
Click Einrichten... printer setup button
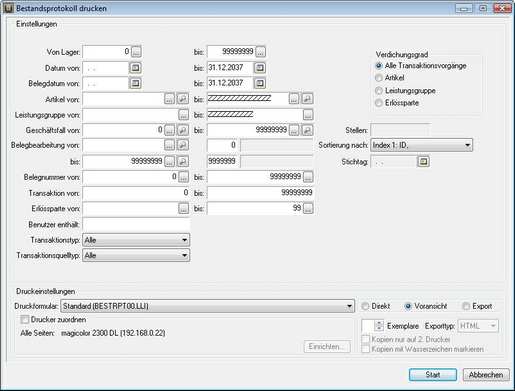click(327, 347)
